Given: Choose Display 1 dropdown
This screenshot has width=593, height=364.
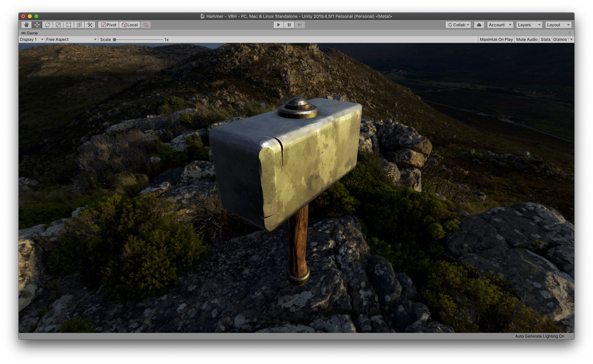Looking at the screenshot, I should pos(32,39).
